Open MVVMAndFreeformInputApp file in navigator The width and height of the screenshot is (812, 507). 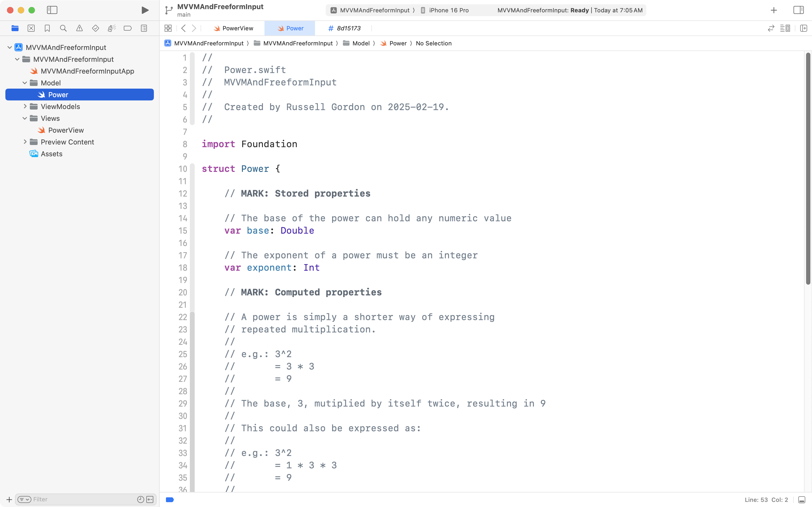(x=87, y=71)
